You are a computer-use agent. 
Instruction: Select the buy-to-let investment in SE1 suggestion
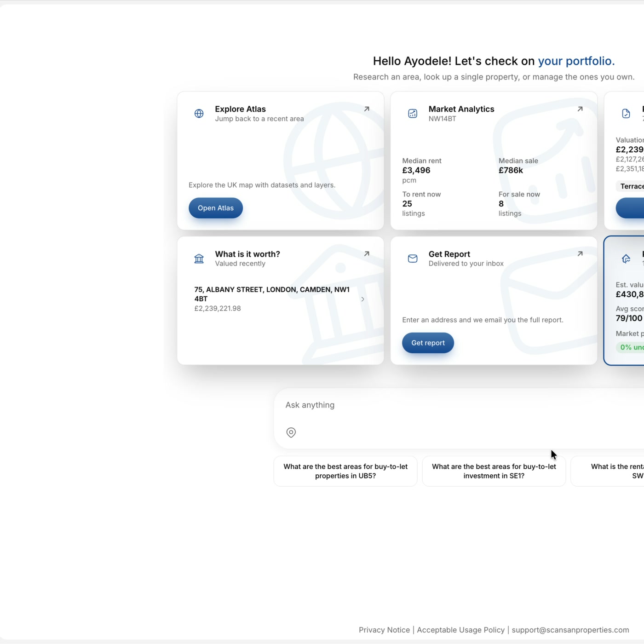coord(494,471)
